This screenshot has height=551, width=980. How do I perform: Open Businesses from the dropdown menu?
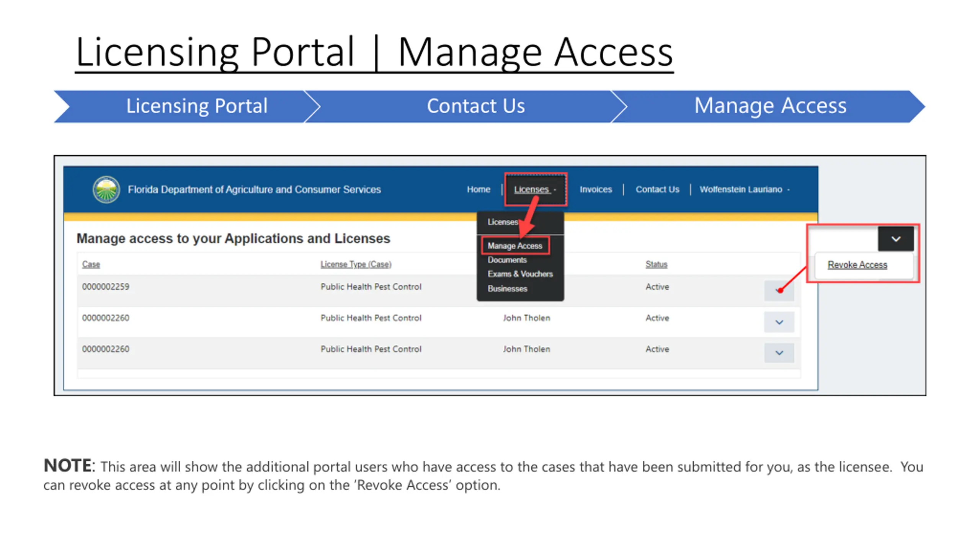click(x=507, y=289)
